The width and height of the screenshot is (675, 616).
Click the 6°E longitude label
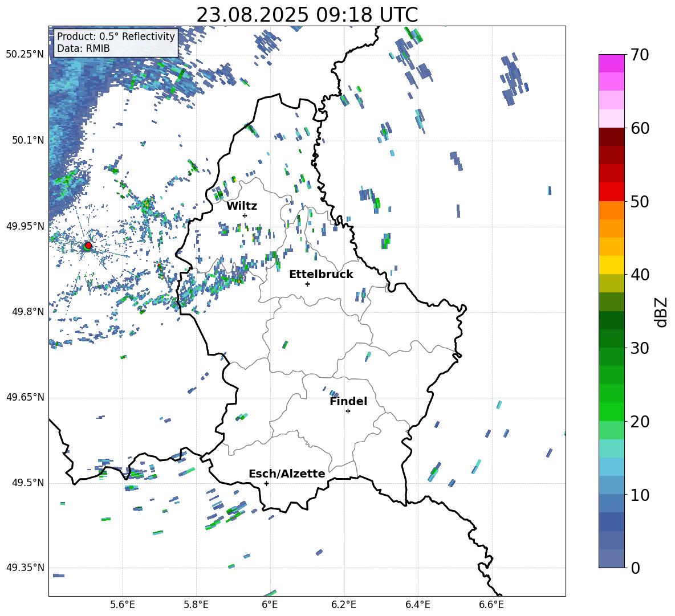tap(270, 606)
